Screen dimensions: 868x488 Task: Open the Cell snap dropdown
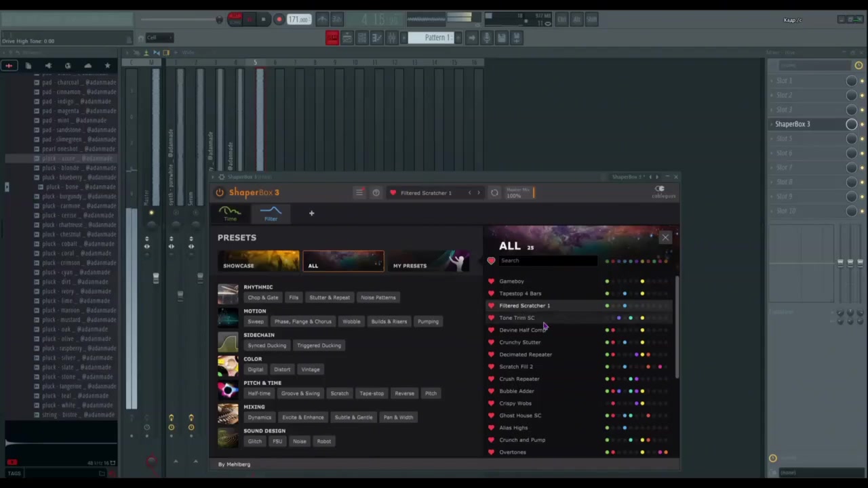(x=157, y=38)
